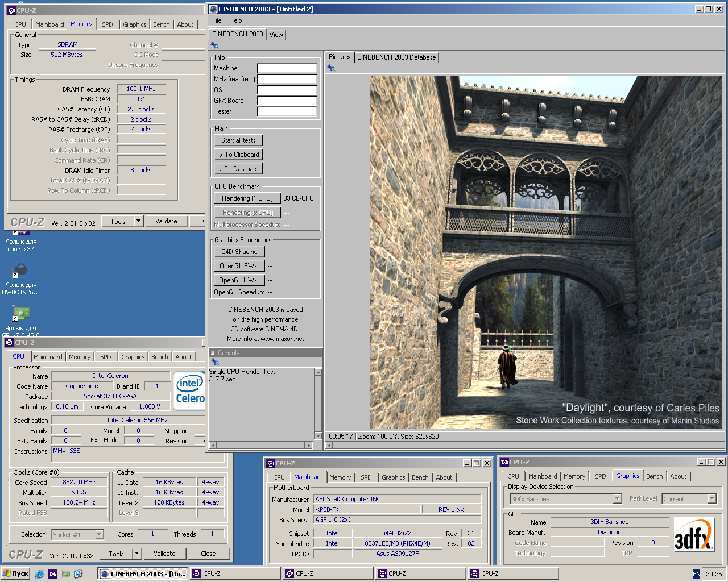Click the MHz (real freq.) input field
This screenshot has width=728, height=582.
click(287, 79)
